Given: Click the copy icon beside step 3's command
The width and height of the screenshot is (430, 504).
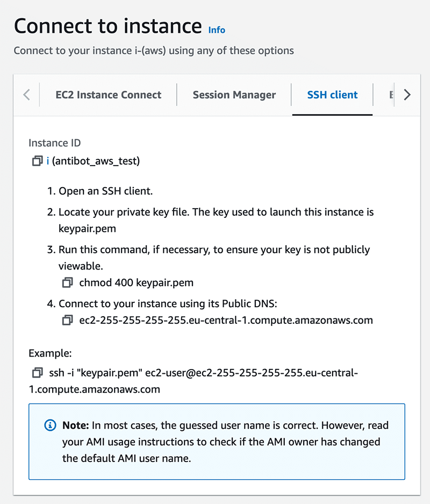Looking at the screenshot, I should pyautogui.click(x=67, y=282).
